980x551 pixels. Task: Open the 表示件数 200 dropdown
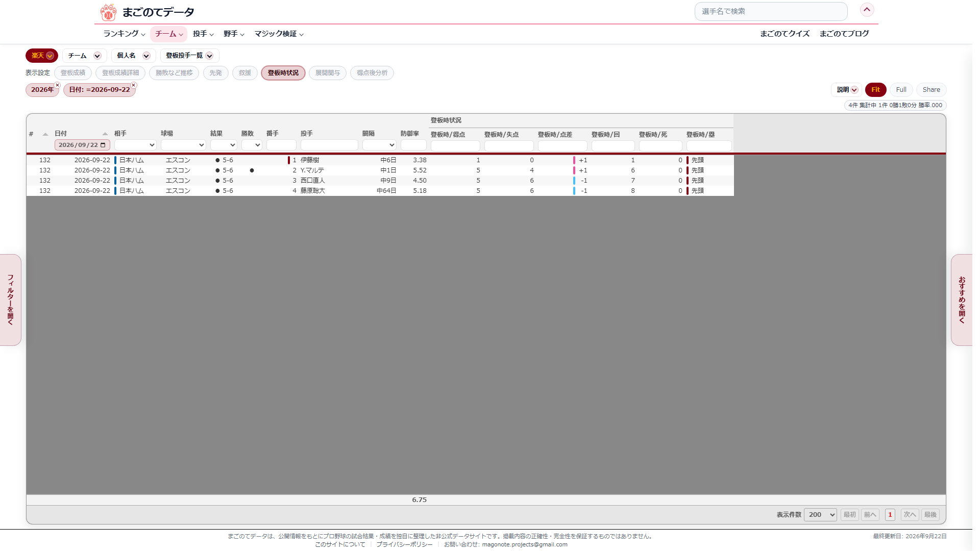pyautogui.click(x=820, y=515)
